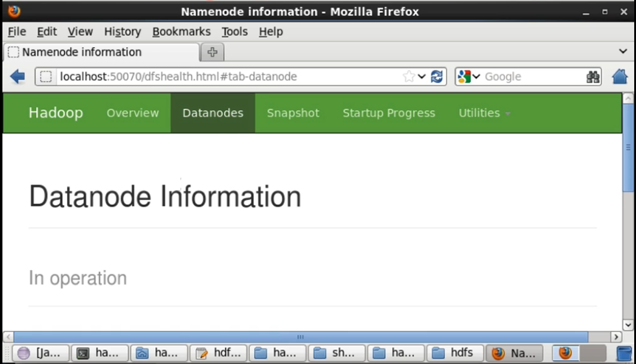Image resolution: width=636 pixels, height=364 pixels.
Task: Open the Tools menu
Action: (234, 32)
